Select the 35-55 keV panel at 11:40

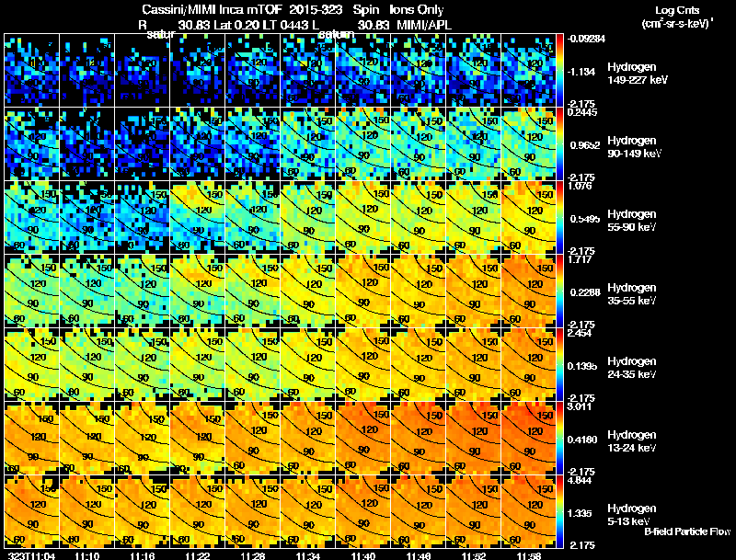pos(363,291)
